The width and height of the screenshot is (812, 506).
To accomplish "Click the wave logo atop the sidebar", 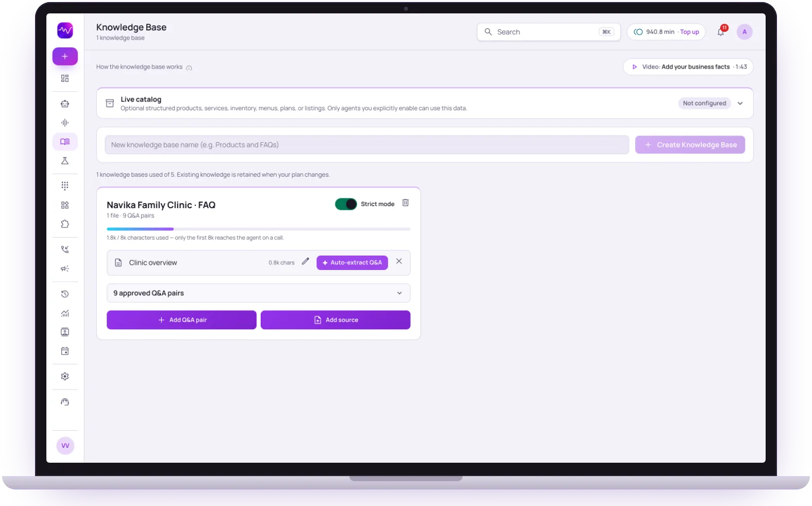I will coord(65,30).
